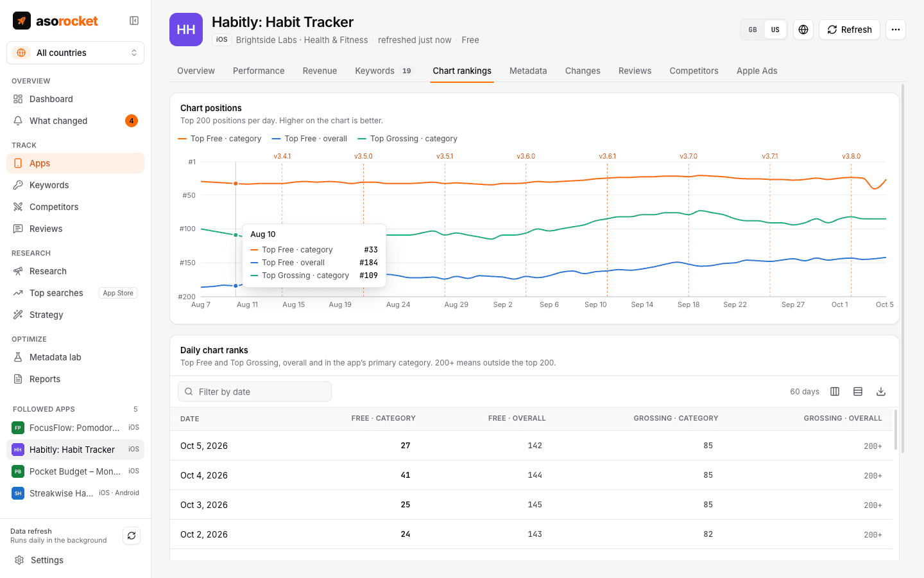Open Apps in sidebar
Screen dimensions: 924x578
75,163
